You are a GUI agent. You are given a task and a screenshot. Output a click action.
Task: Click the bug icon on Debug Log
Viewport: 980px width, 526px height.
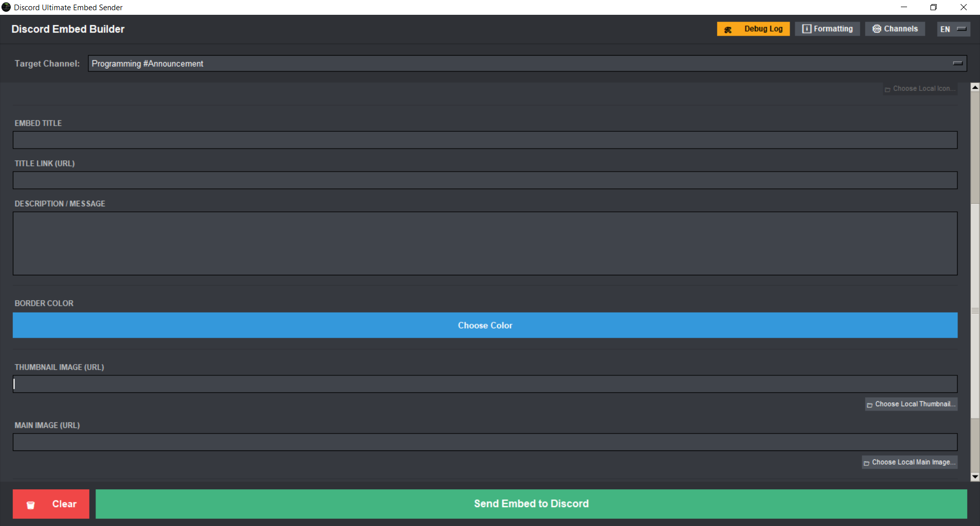click(728, 30)
